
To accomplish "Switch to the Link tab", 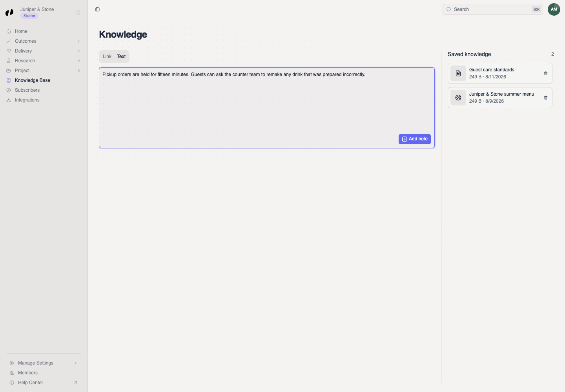I will [107, 56].
